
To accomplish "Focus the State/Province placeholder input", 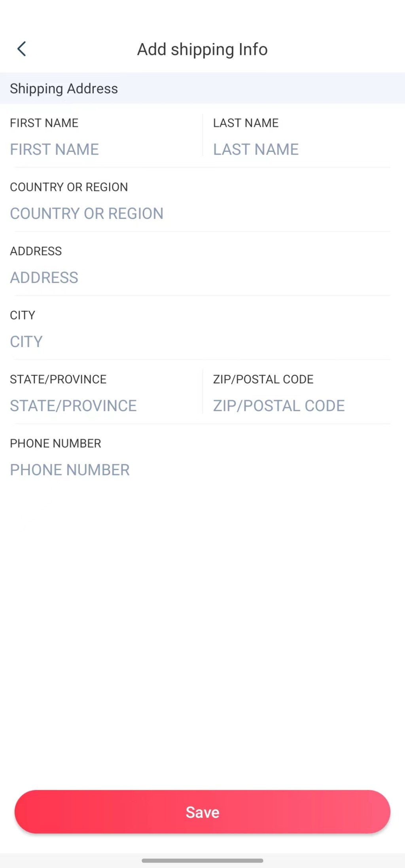I will (x=73, y=406).
